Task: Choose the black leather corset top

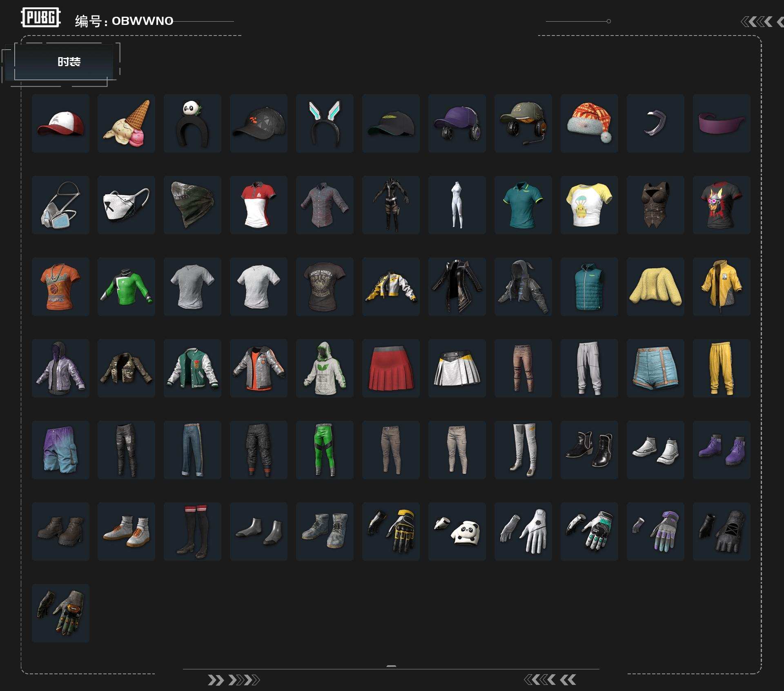Action: [655, 205]
